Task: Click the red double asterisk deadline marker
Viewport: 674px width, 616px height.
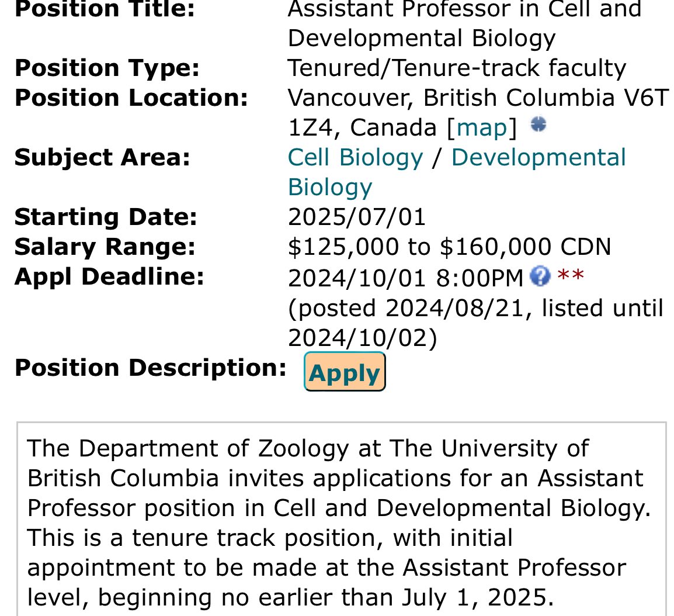Action: click(571, 275)
